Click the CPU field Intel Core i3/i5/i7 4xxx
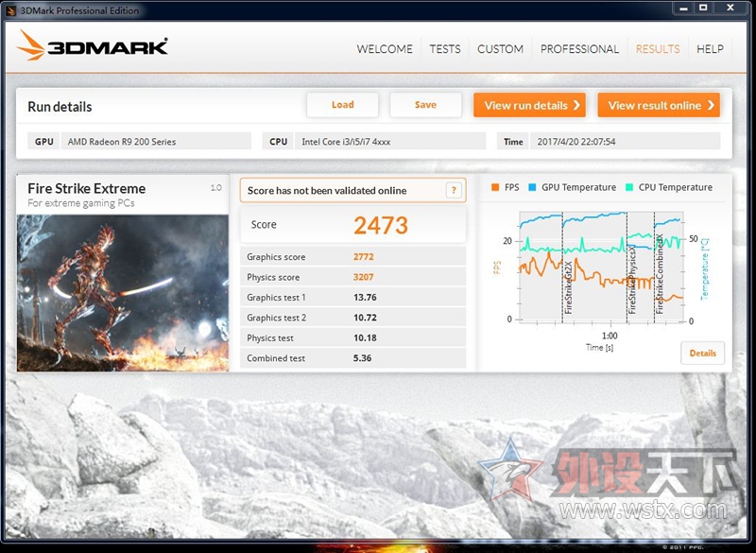 pyautogui.click(x=390, y=142)
